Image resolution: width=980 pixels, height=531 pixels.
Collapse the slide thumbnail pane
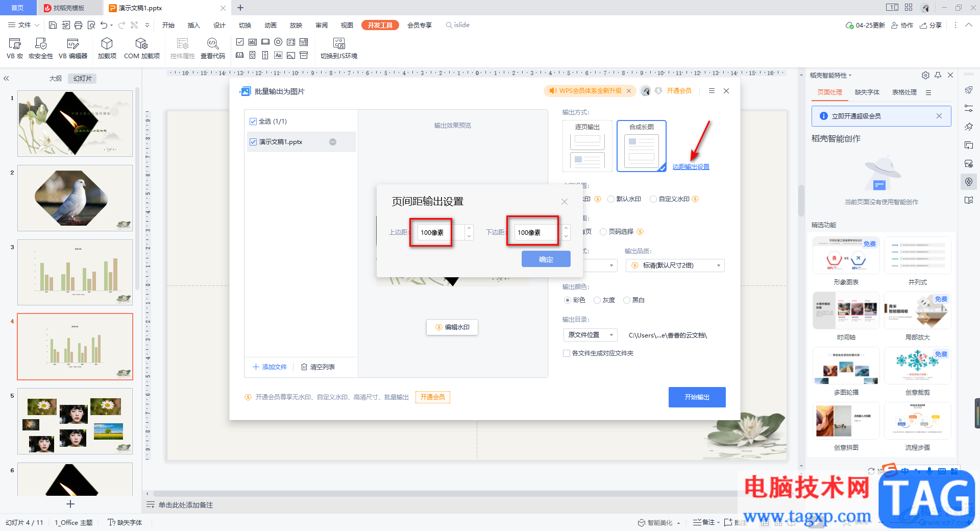point(6,79)
